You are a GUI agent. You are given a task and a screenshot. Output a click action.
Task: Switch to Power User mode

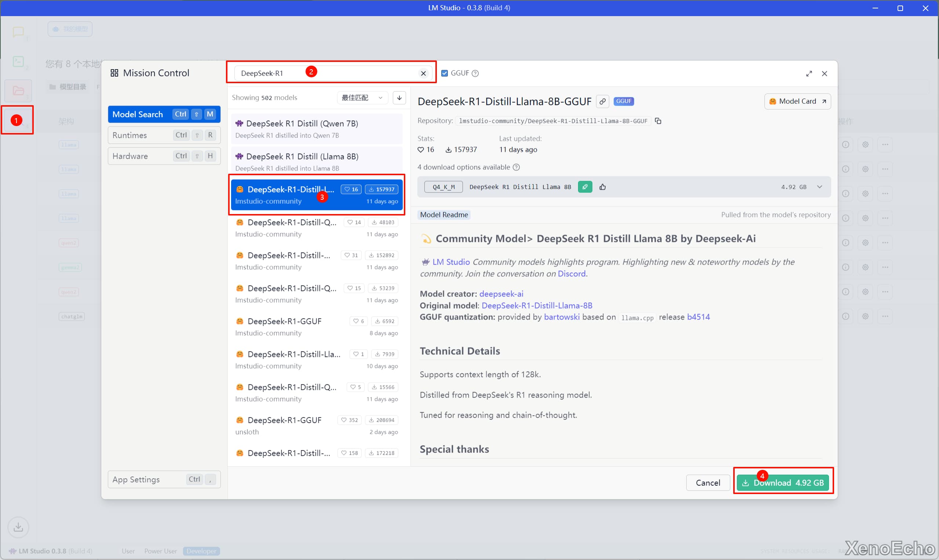pyautogui.click(x=160, y=551)
